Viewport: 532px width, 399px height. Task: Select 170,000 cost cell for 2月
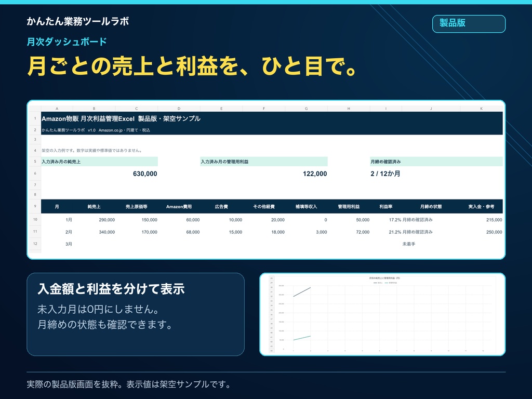(149, 232)
